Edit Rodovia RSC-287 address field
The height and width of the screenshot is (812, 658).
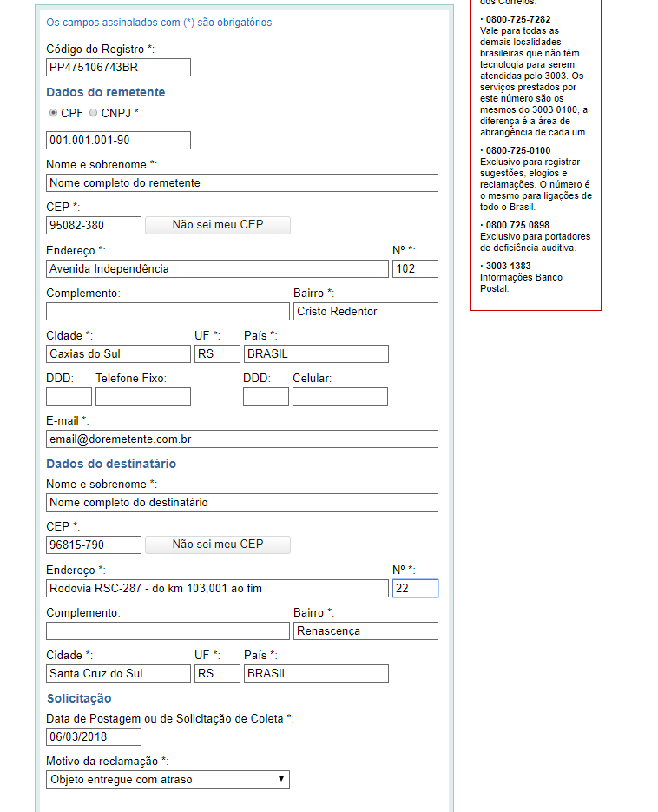pos(217,588)
